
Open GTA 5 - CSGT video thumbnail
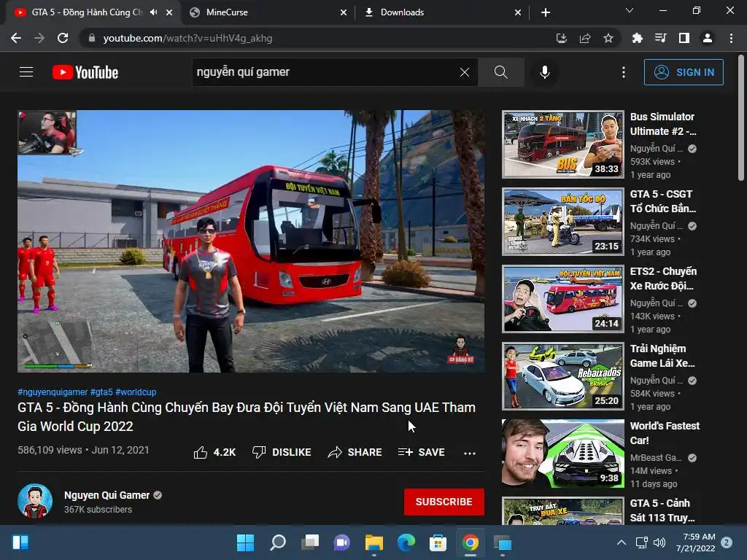[563, 222]
